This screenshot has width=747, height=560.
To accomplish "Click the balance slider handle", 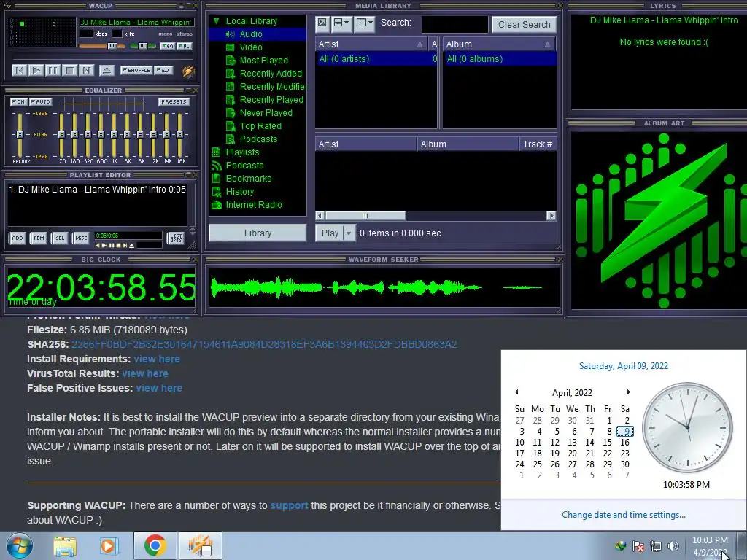I will (x=142, y=46).
